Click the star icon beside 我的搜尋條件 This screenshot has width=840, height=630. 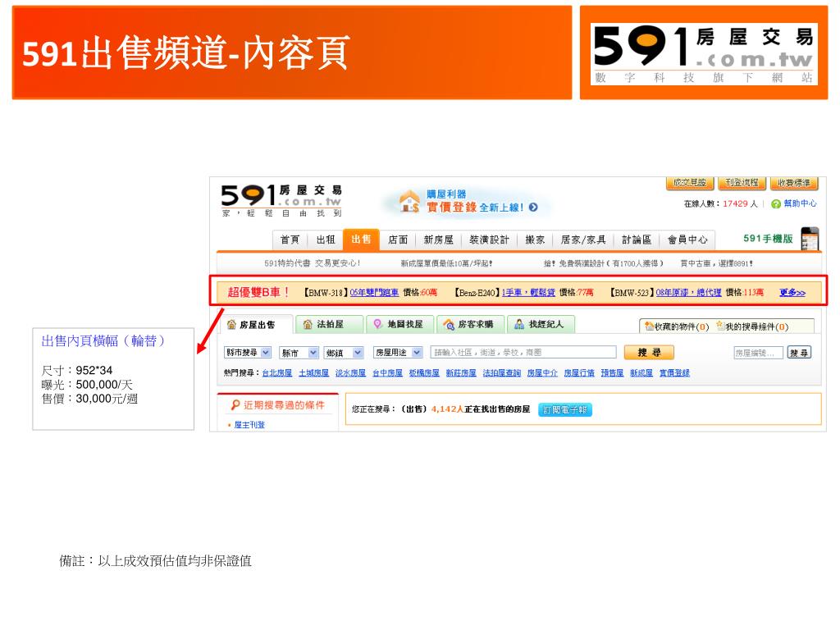click(720, 326)
